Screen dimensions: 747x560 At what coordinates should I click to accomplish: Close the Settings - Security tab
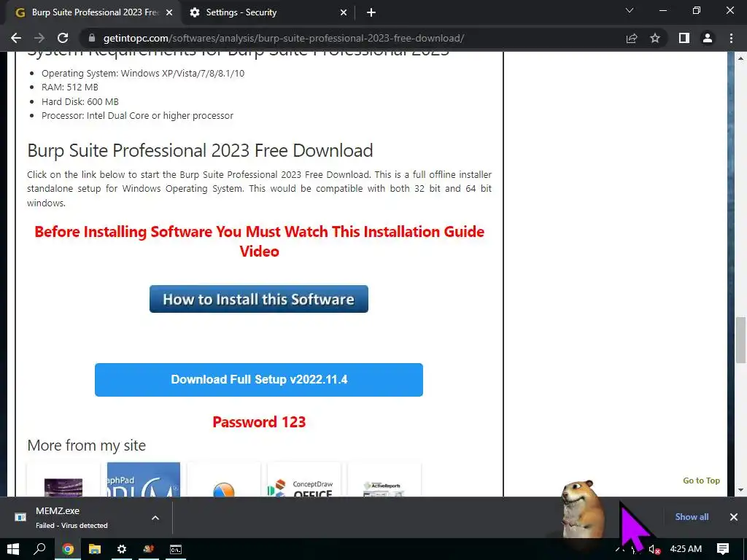344,13
